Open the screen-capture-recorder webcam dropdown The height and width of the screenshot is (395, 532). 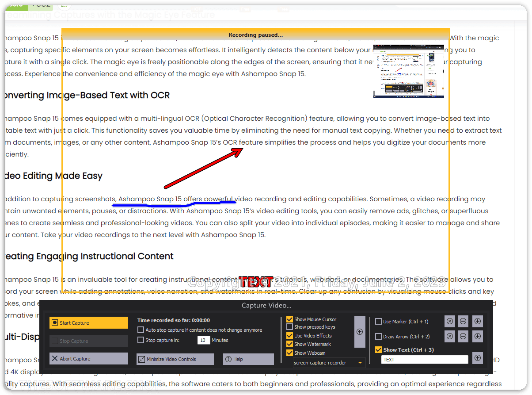coord(329,363)
